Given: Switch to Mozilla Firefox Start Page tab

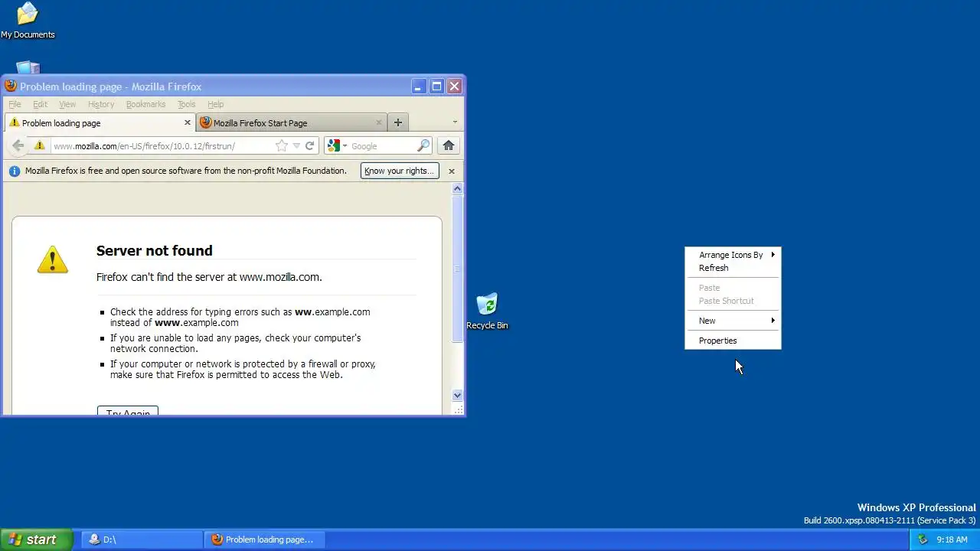Looking at the screenshot, I should (292, 122).
